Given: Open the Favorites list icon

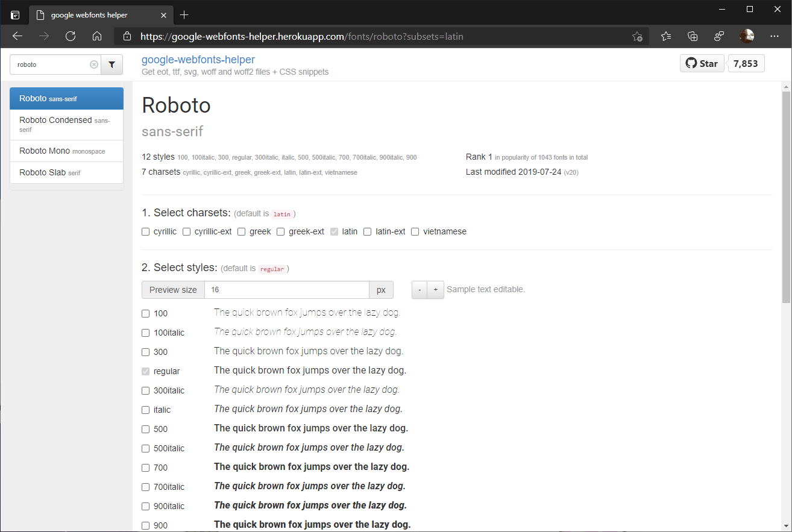Looking at the screenshot, I should pyautogui.click(x=666, y=36).
